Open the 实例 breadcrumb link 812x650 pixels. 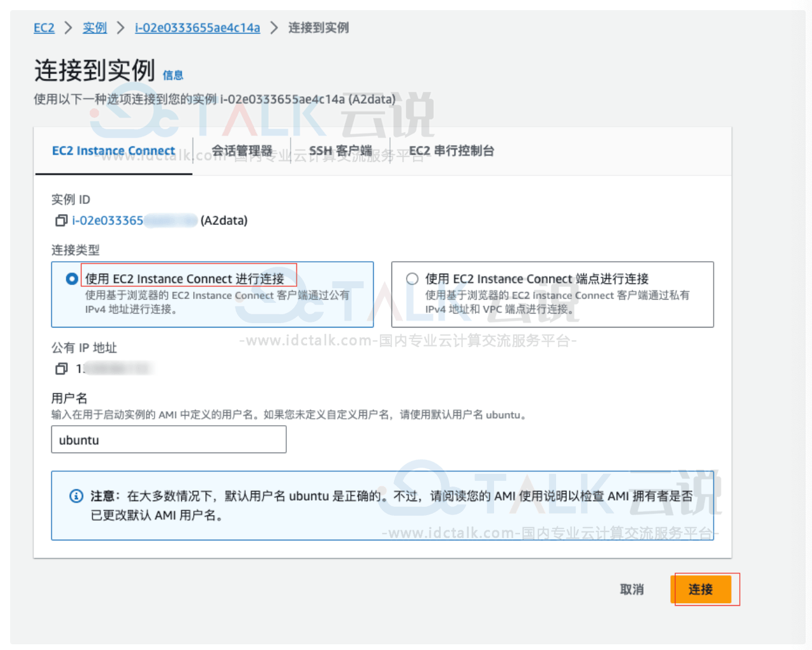[x=94, y=28]
